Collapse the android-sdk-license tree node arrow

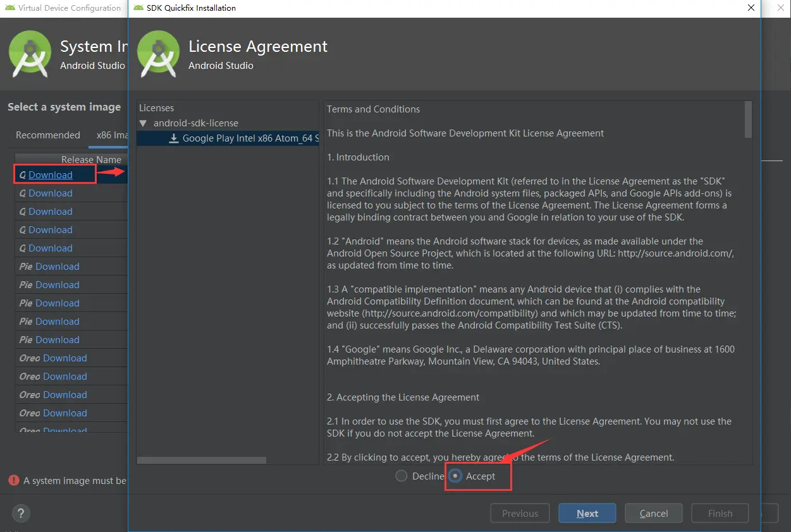143,123
